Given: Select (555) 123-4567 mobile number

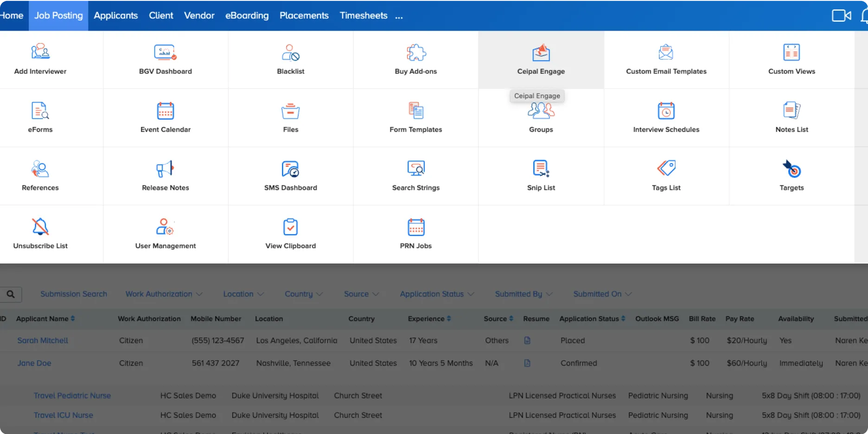Looking at the screenshot, I should click(218, 340).
